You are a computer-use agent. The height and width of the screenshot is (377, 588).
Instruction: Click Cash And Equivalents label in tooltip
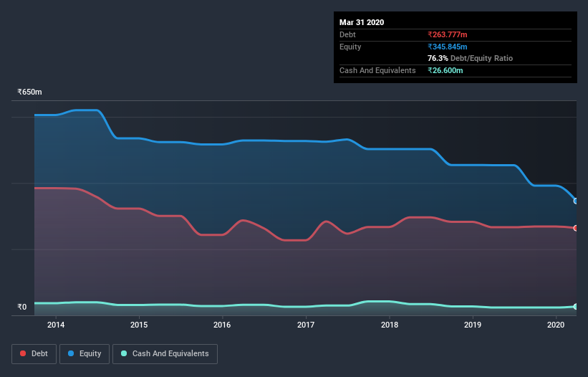click(x=377, y=70)
